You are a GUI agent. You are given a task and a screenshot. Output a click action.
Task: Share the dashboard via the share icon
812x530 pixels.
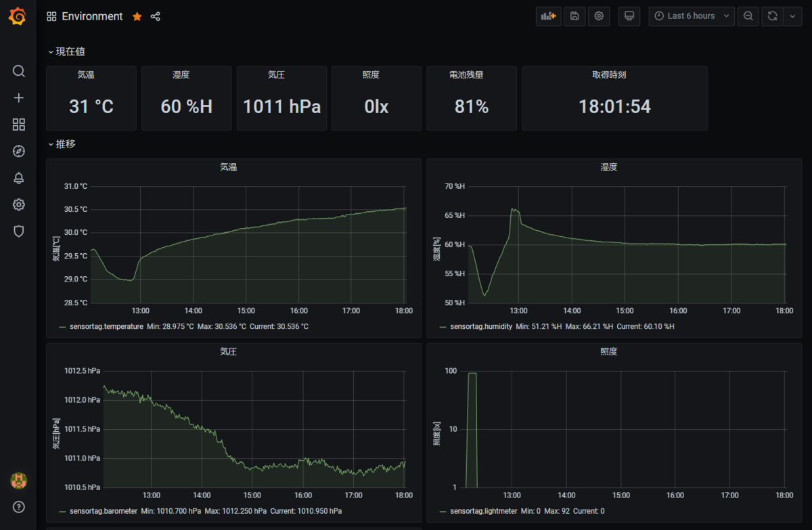pyautogui.click(x=156, y=16)
